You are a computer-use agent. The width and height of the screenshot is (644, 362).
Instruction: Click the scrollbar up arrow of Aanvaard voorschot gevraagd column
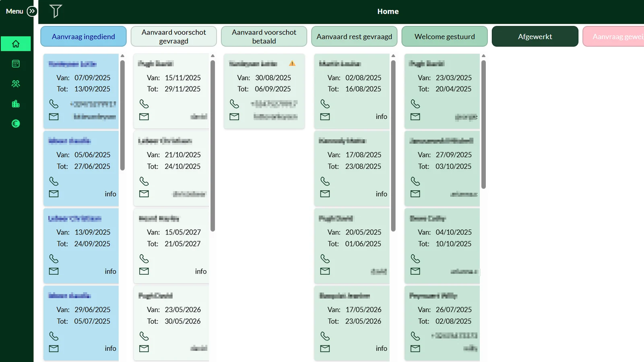(213, 56)
